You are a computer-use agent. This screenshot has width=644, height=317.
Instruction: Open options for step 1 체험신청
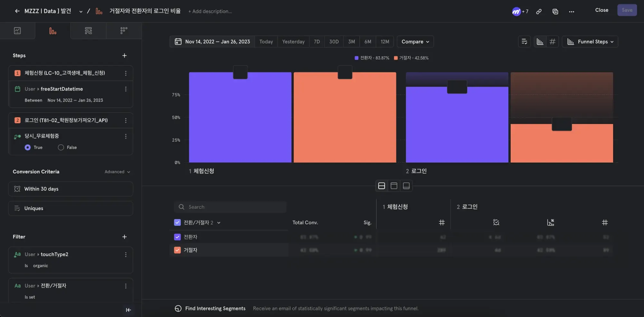click(126, 73)
